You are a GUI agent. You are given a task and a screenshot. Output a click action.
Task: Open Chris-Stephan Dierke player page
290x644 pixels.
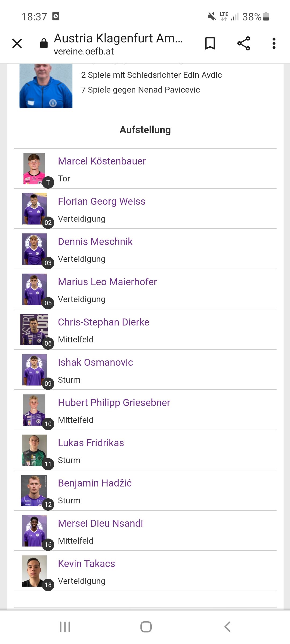[x=104, y=322]
